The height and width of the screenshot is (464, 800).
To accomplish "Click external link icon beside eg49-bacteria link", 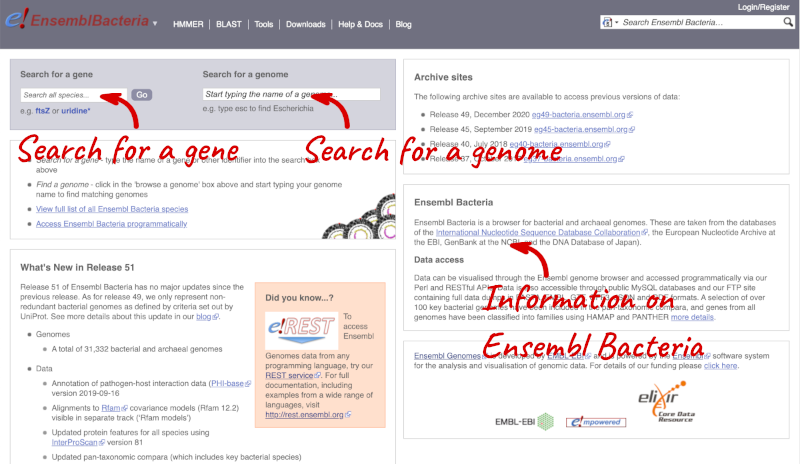I will [630, 115].
